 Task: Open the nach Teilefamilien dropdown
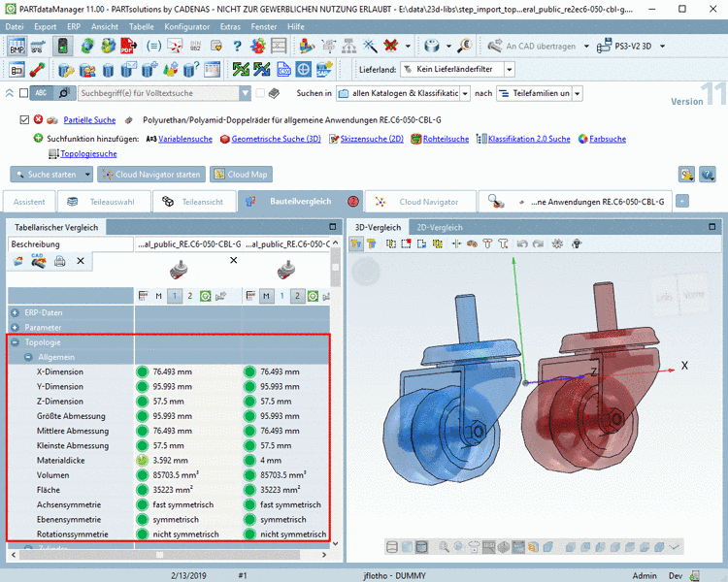(578, 93)
